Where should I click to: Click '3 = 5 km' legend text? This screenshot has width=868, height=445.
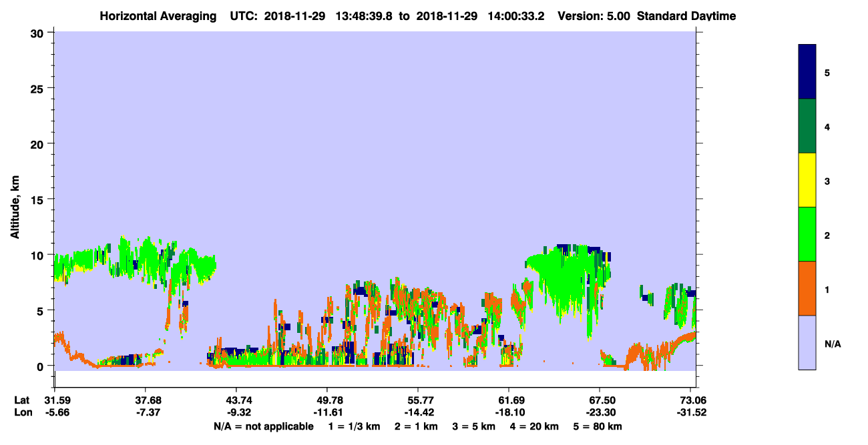(475, 426)
